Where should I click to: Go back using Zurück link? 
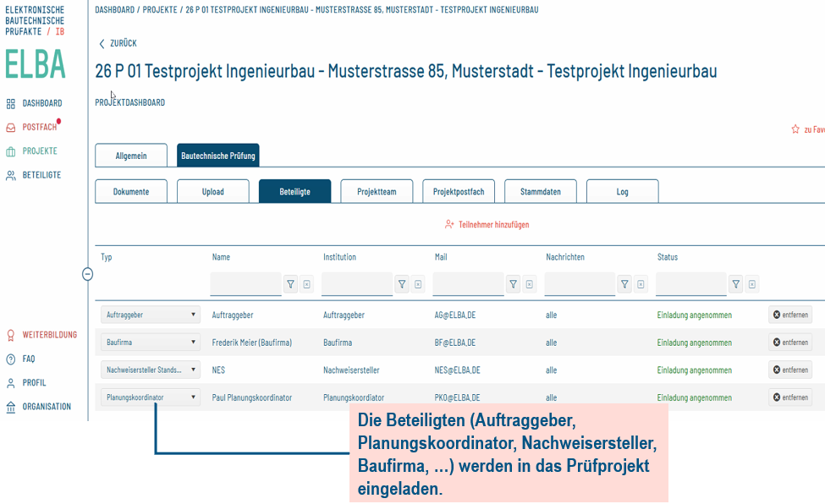point(118,43)
